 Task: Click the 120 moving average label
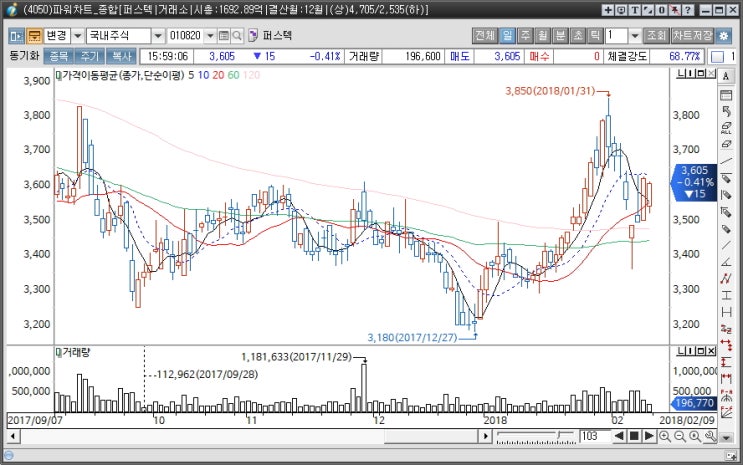coord(252,75)
